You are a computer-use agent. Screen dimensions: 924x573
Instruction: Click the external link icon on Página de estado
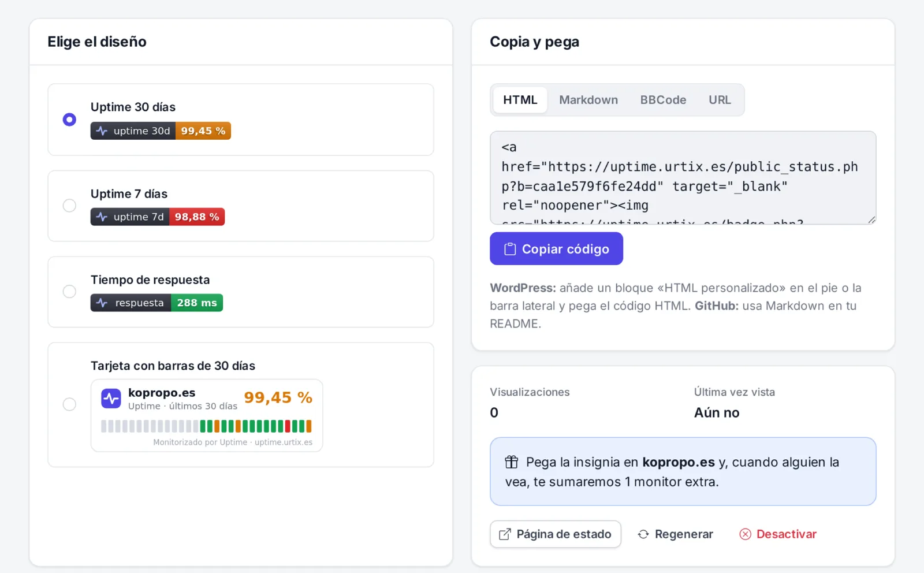point(505,534)
